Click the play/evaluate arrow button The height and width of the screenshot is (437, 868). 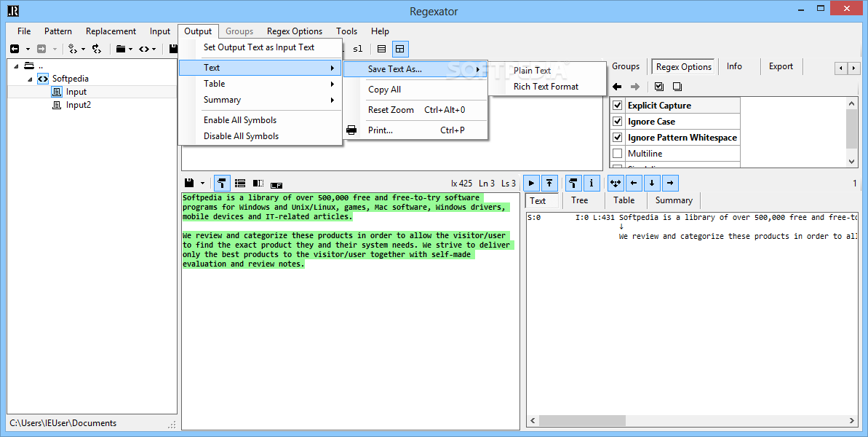click(x=531, y=183)
